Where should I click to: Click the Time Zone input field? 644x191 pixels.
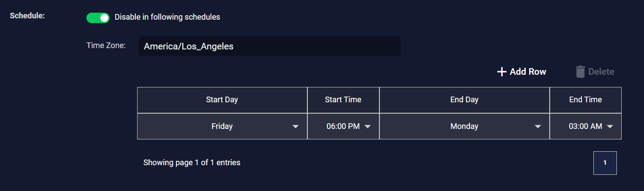coord(269,46)
